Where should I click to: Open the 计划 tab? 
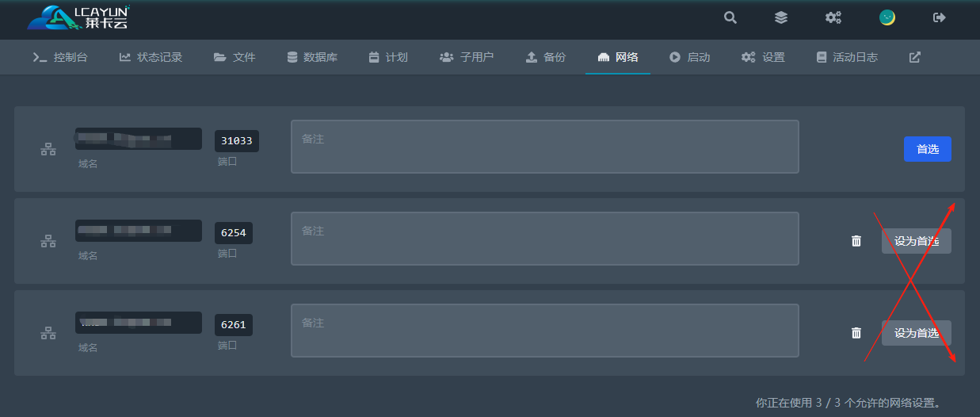pos(388,57)
